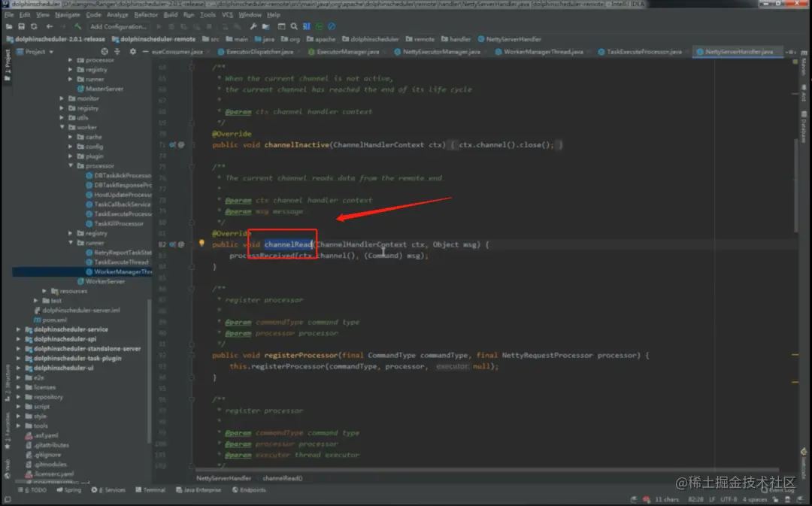This screenshot has width=812, height=506.
Task: Click the editor vertical scrollbar
Action: click(x=796, y=186)
